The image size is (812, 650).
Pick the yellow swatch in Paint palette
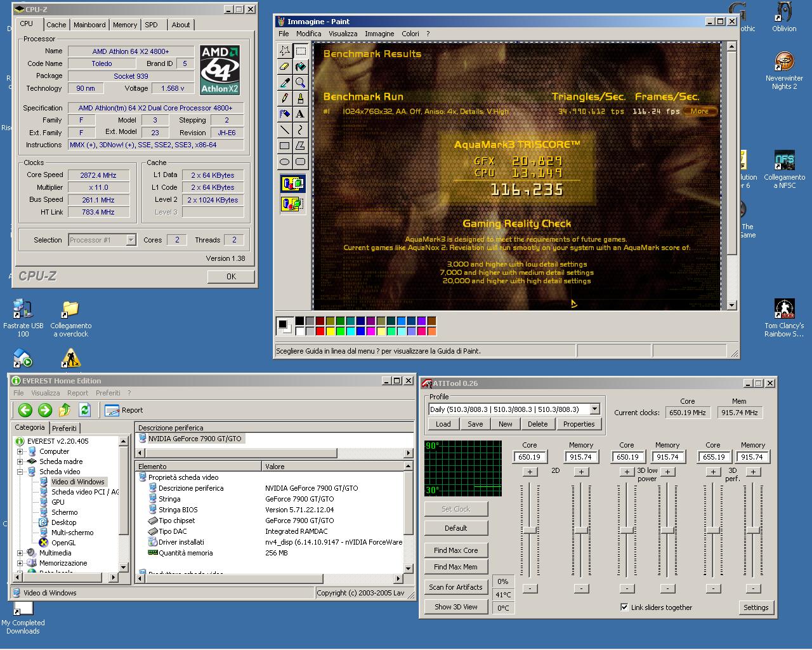(331, 331)
